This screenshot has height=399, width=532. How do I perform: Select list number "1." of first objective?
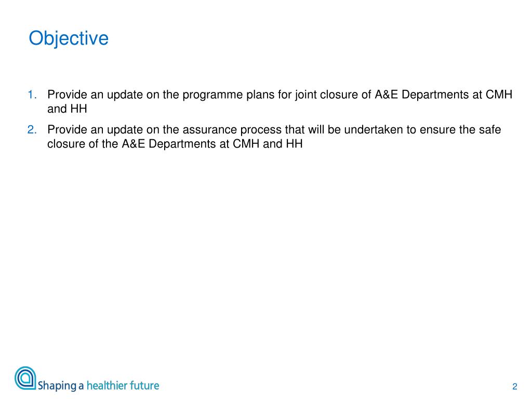[32, 95]
